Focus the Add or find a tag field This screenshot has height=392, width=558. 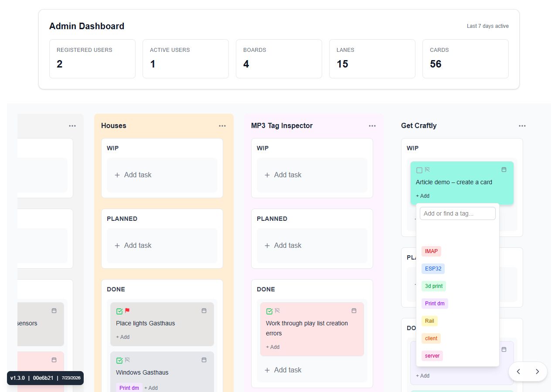coord(458,213)
